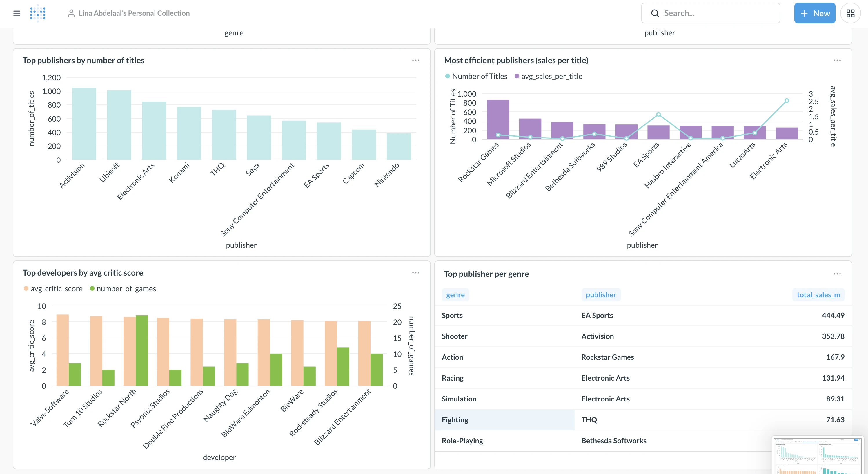
Task: Open Top publishers by number of titles title
Action: pos(83,60)
